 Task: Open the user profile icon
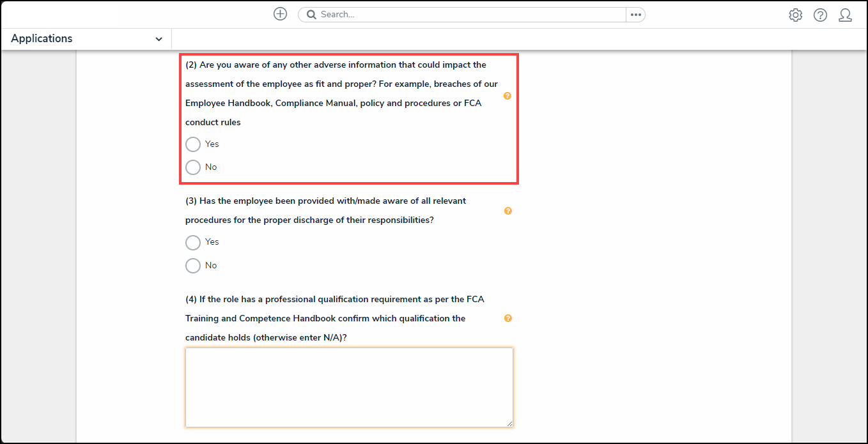[845, 15]
